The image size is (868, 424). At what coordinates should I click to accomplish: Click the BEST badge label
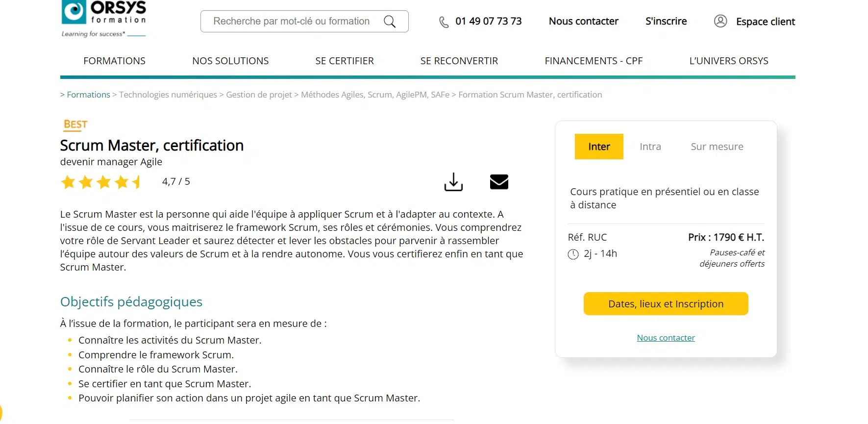coord(75,125)
